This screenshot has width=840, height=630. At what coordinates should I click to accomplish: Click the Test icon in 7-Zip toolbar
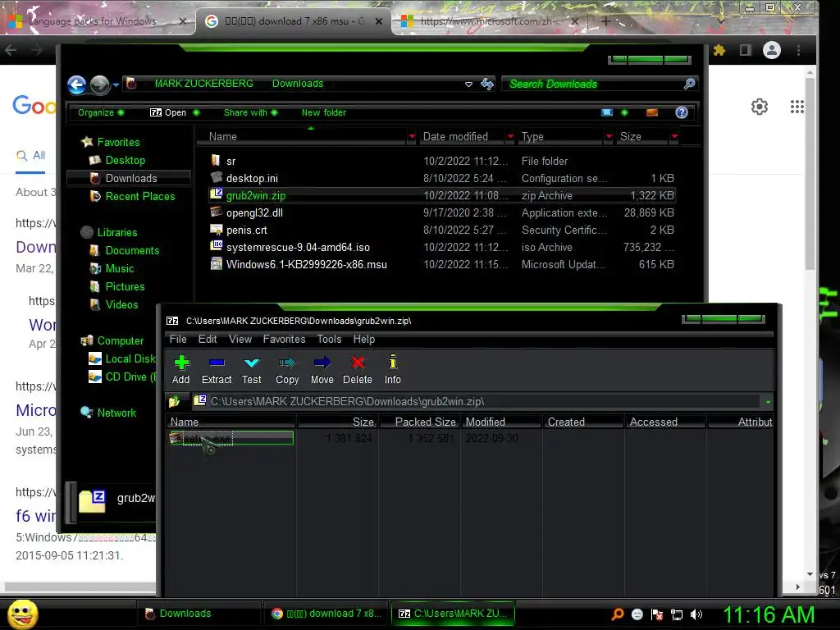251,363
